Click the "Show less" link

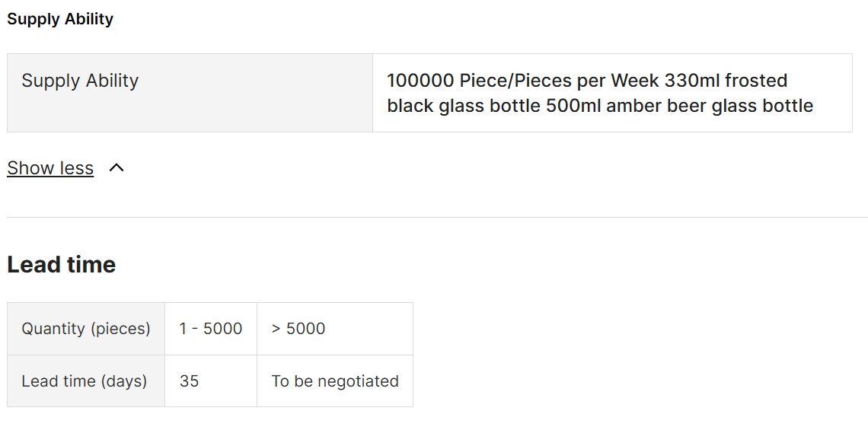(50, 167)
